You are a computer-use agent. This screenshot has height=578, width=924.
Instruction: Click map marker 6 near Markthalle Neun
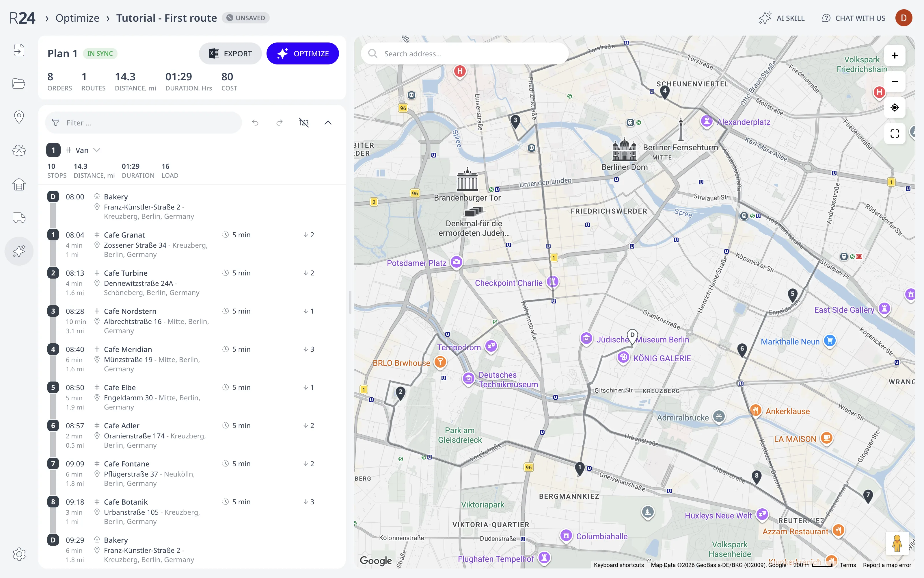point(742,350)
